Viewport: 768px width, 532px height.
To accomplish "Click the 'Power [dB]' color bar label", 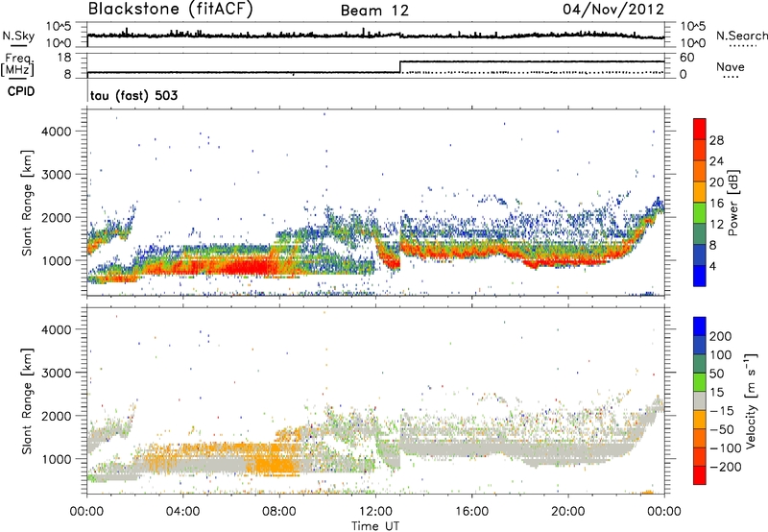I will pyautogui.click(x=732, y=203).
